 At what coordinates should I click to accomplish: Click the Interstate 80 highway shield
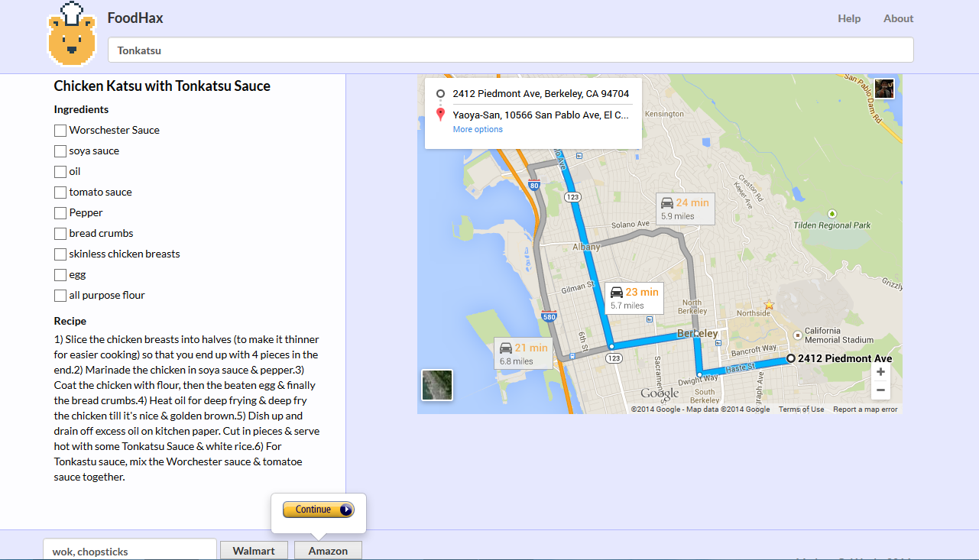(x=534, y=183)
